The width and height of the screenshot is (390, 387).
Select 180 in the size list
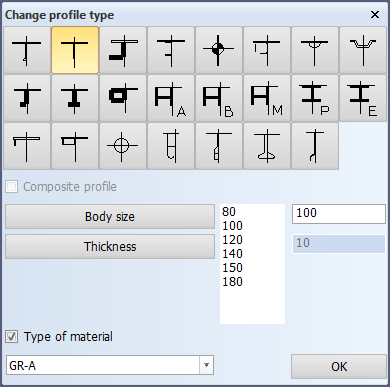point(233,282)
